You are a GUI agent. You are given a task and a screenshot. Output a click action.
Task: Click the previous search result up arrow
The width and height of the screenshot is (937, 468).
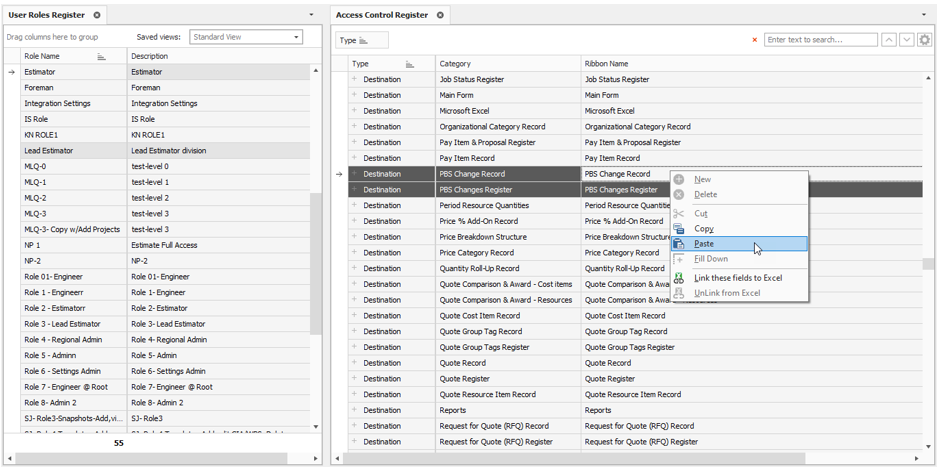point(889,40)
